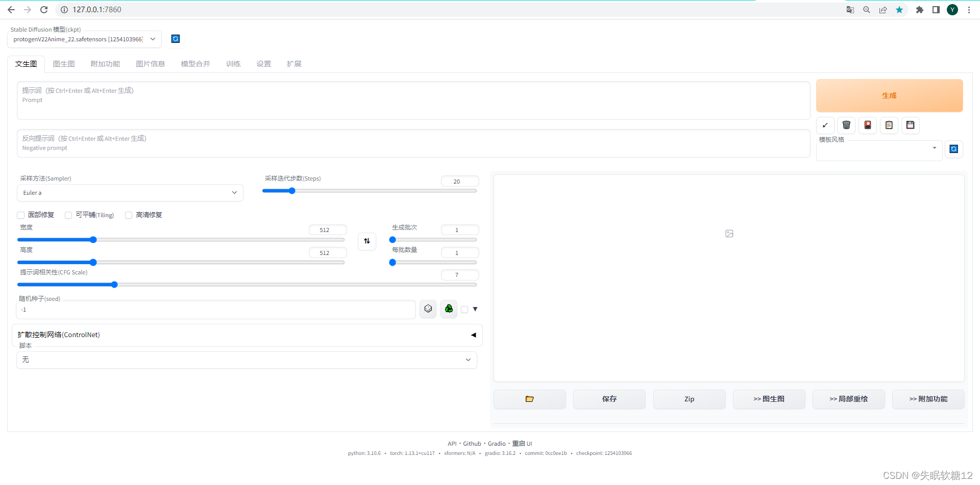Randomize the seed with the dice icon
This screenshot has width=980, height=485.
pyautogui.click(x=428, y=309)
